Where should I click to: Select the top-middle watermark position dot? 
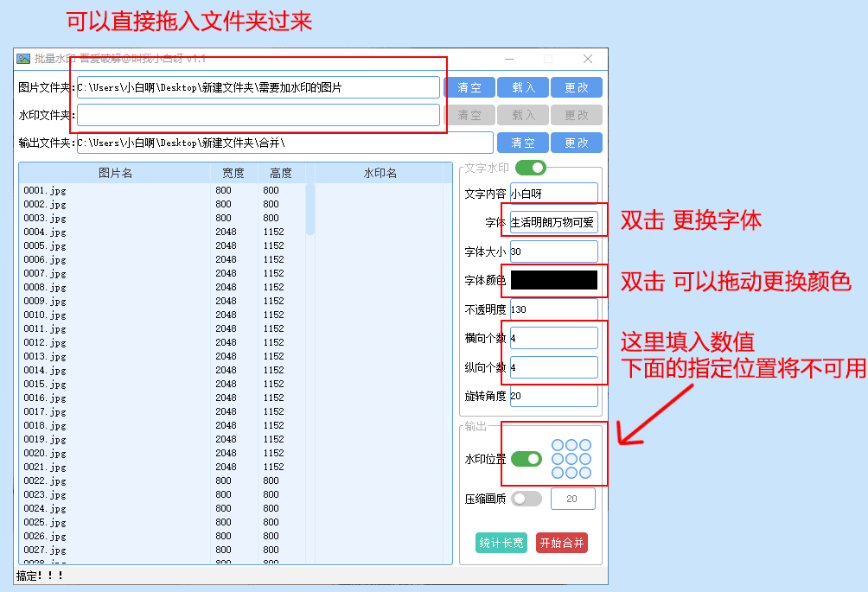click(x=571, y=444)
